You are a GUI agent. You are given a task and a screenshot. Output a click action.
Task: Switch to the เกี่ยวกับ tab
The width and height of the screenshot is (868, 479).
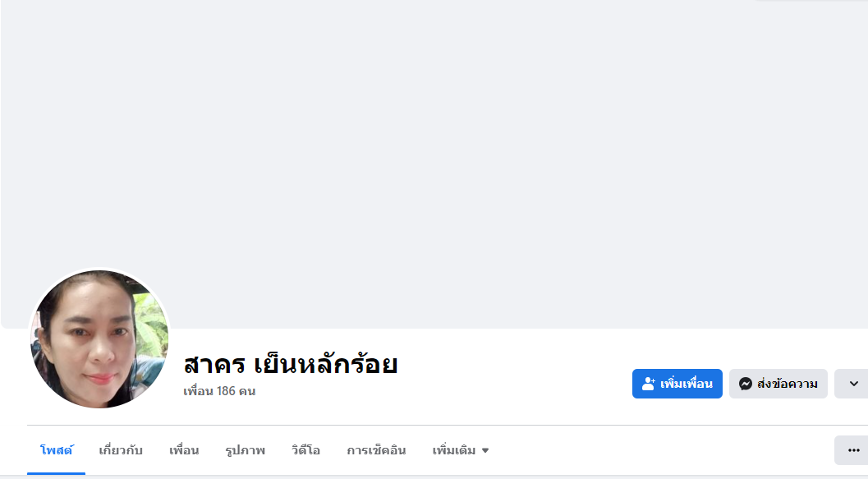(x=121, y=450)
